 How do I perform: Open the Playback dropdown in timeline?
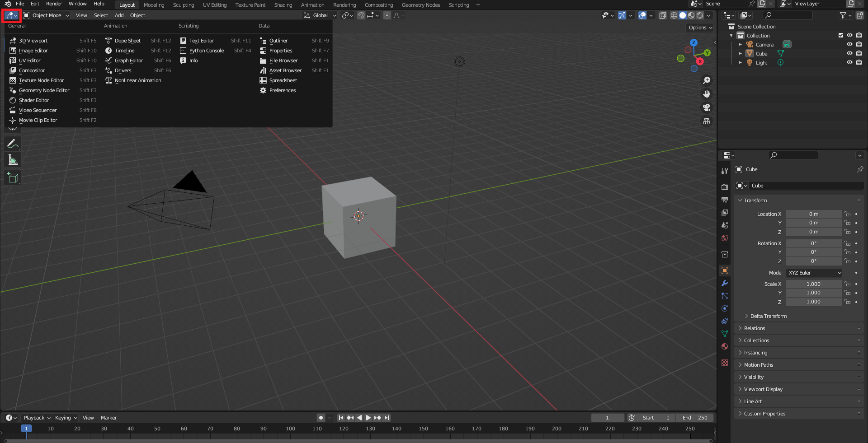click(x=36, y=418)
